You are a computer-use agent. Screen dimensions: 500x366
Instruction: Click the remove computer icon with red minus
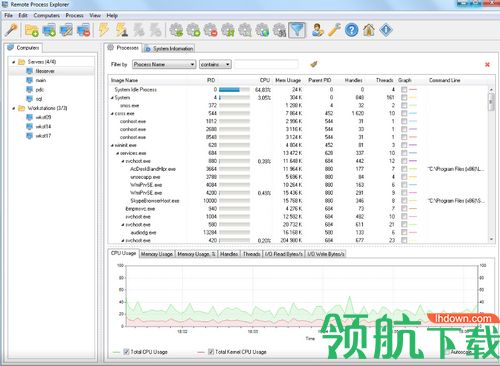(x=83, y=30)
